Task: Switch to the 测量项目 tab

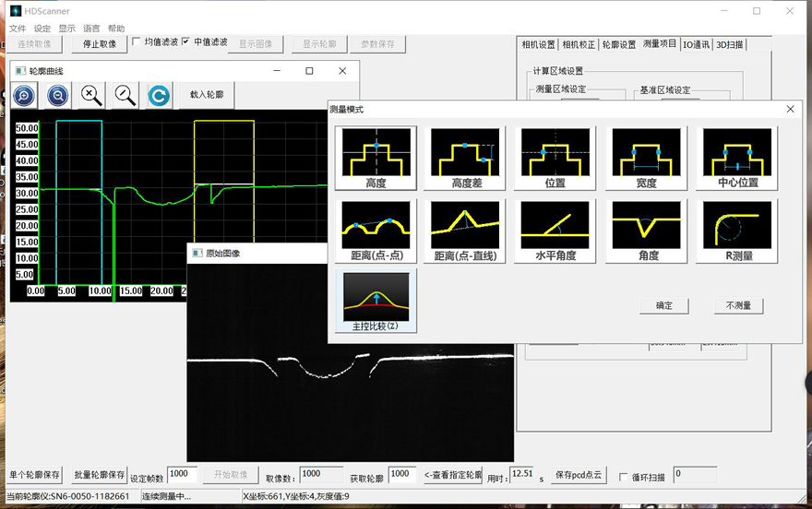Action: click(x=660, y=44)
